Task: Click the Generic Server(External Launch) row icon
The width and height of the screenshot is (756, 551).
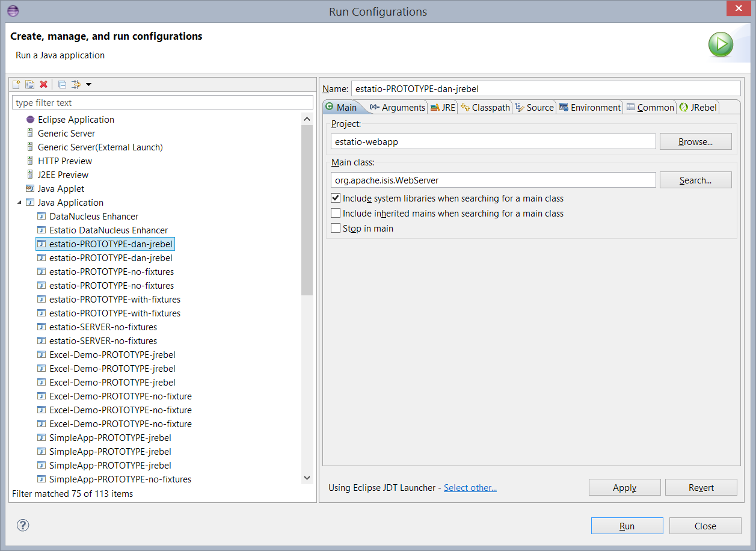Action: click(x=30, y=147)
